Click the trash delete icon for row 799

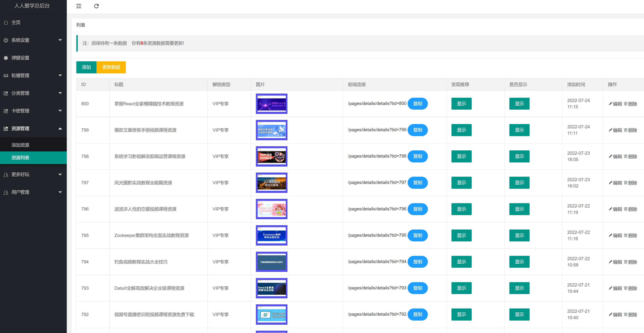click(x=625, y=130)
